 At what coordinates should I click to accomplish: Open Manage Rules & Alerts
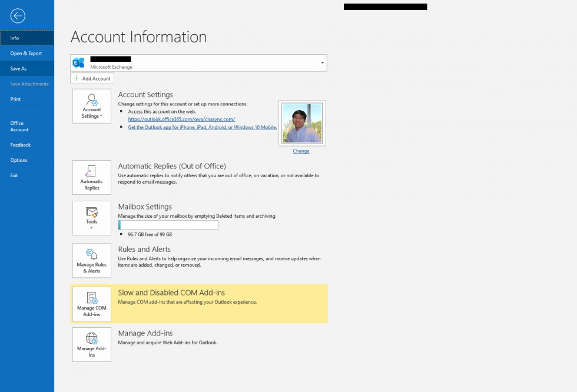(91, 261)
